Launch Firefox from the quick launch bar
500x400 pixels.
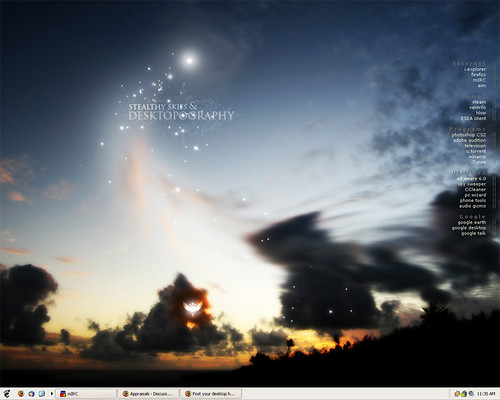(21, 394)
